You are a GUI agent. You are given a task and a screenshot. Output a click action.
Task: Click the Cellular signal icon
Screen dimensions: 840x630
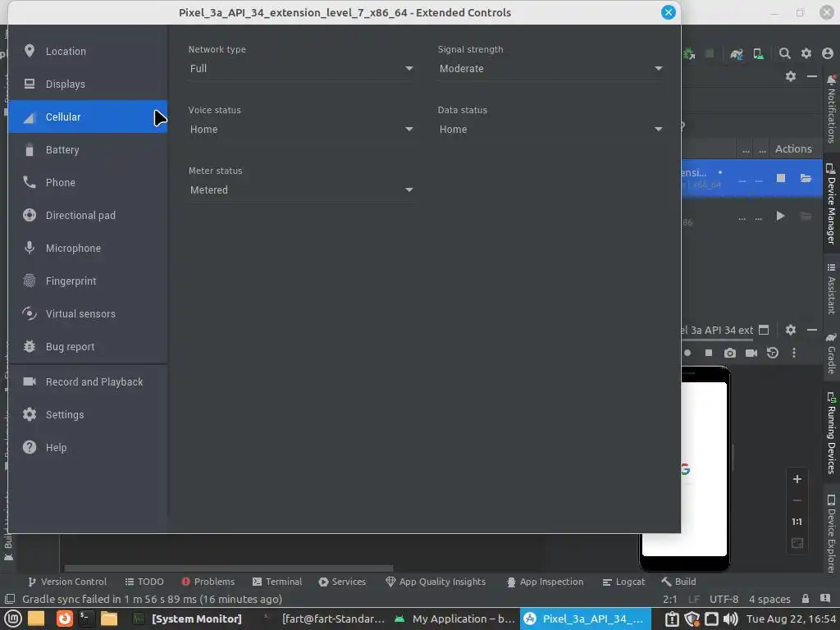point(30,117)
